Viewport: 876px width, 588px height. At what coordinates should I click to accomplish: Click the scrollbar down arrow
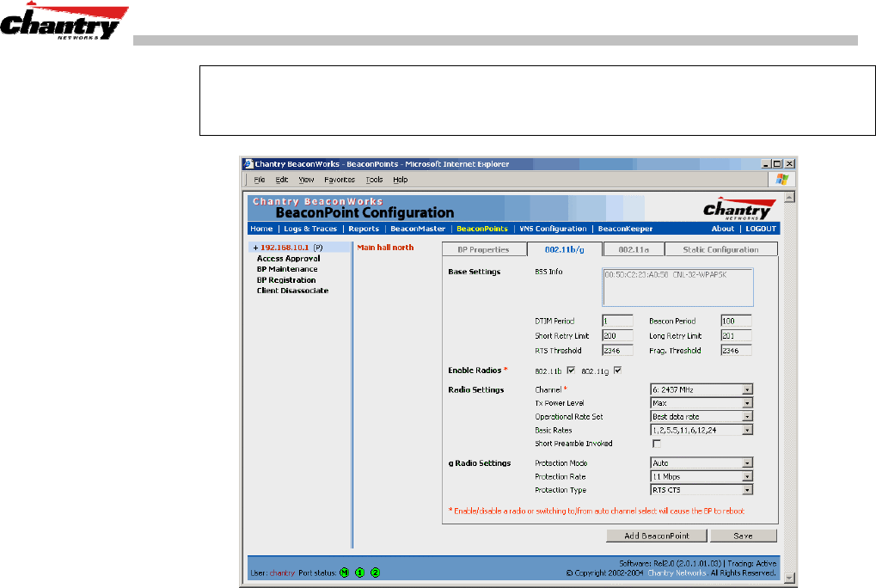789,578
